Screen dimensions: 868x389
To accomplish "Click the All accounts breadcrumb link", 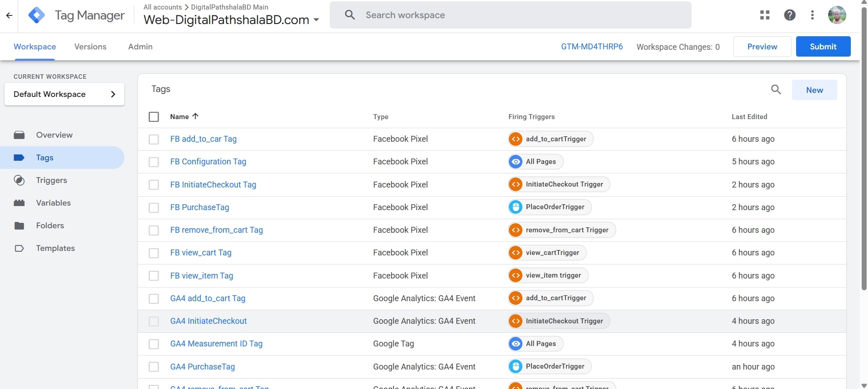I will point(162,7).
